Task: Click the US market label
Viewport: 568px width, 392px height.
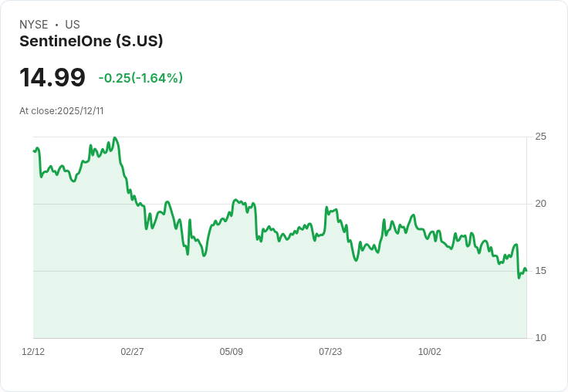Action: click(73, 25)
